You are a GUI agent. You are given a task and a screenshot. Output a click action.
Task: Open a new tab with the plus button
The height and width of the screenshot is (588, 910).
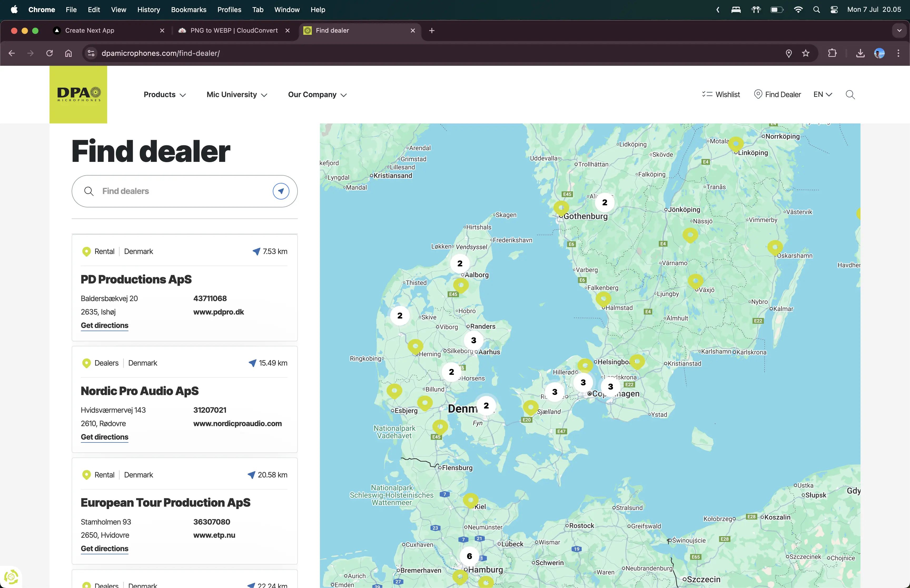pyautogui.click(x=432, y=31)
